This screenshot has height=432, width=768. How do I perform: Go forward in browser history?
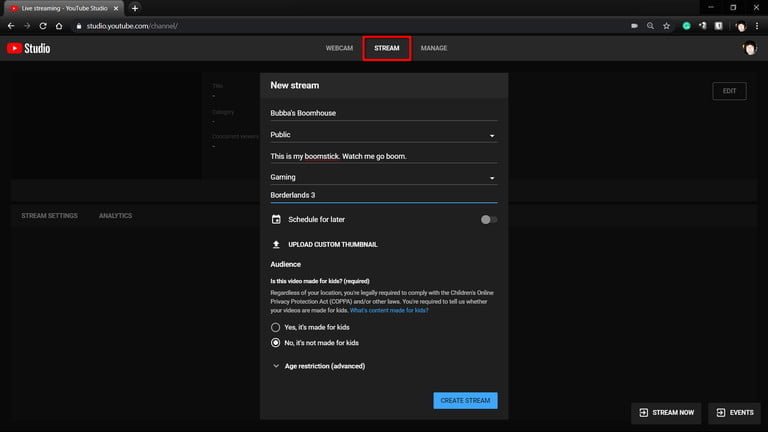[x=27, y=26]
